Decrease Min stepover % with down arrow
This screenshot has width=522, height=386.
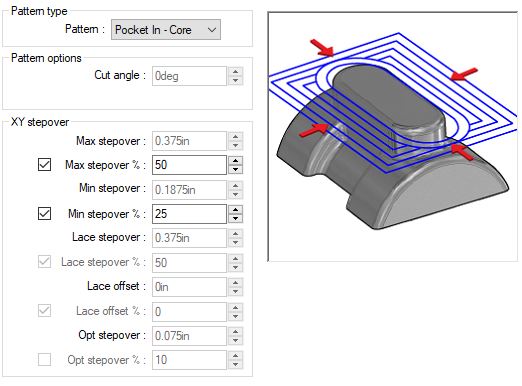point(236,218)
